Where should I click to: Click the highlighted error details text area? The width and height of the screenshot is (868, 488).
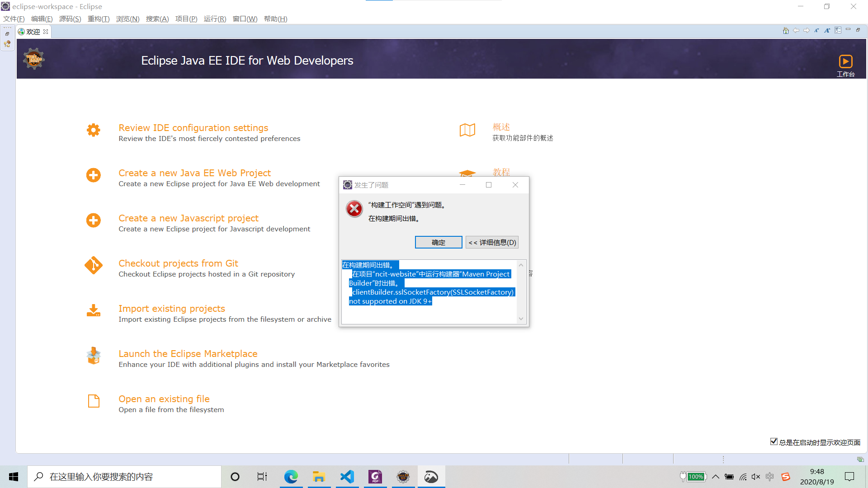429,291
